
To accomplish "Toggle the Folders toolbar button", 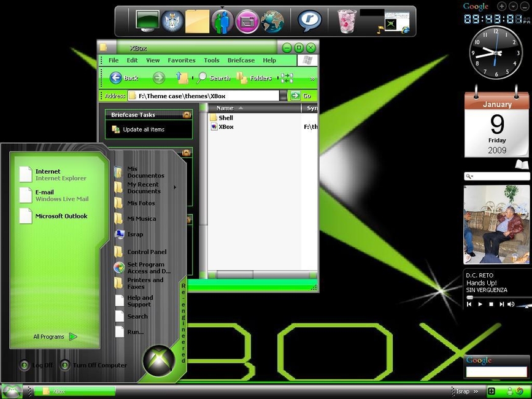I will (x=254, y=78).
